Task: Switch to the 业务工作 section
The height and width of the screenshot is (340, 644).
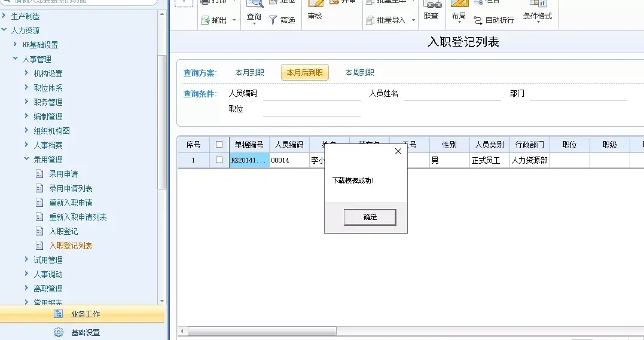Action: [82, 314]
